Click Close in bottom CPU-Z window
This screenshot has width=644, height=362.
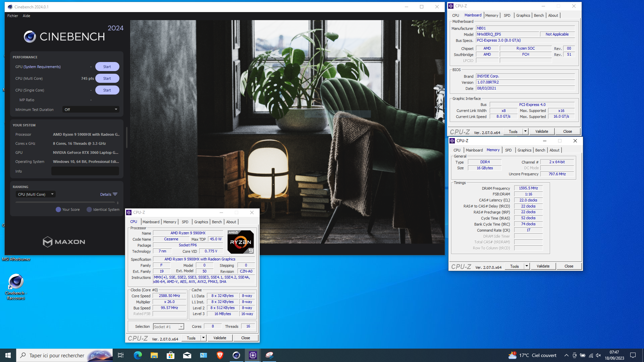tap(246, 338)
